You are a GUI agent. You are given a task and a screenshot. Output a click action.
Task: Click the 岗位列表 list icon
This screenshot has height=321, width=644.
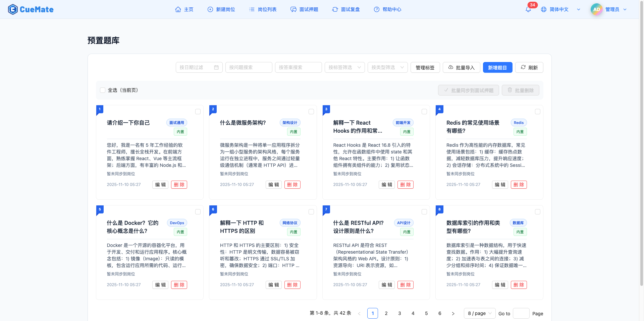[x=252, y=9]
